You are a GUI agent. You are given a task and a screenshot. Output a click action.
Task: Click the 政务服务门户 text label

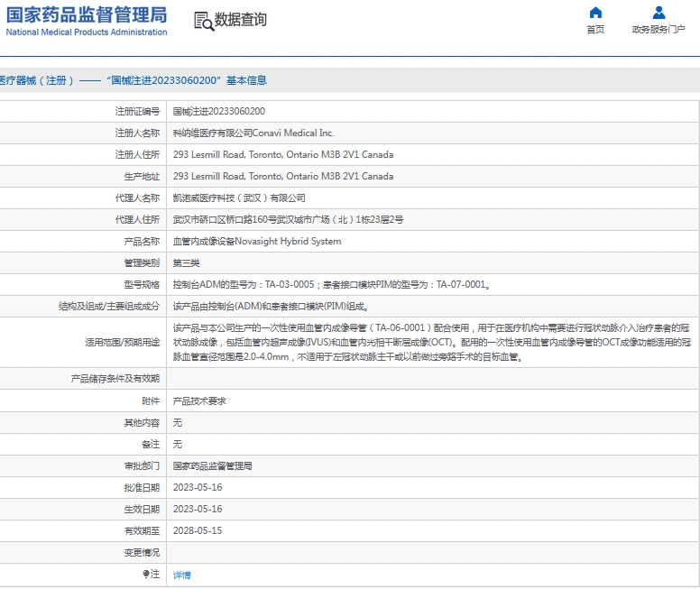(659, 30)
